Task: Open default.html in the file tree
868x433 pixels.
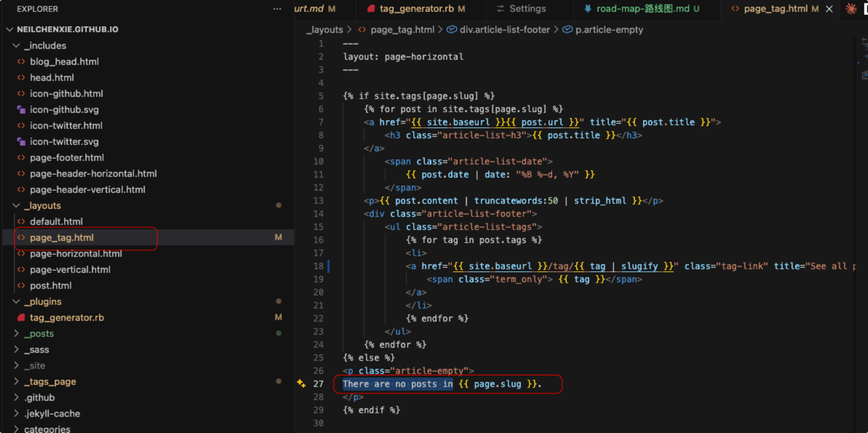Action: click(x=56, y=222)
